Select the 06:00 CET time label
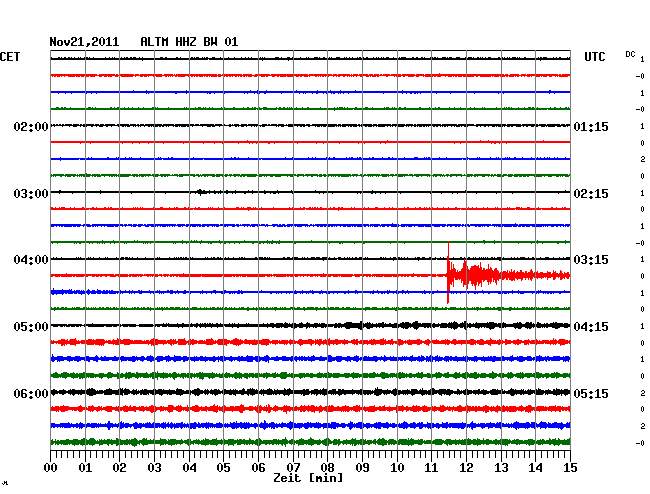 point(31,393)
